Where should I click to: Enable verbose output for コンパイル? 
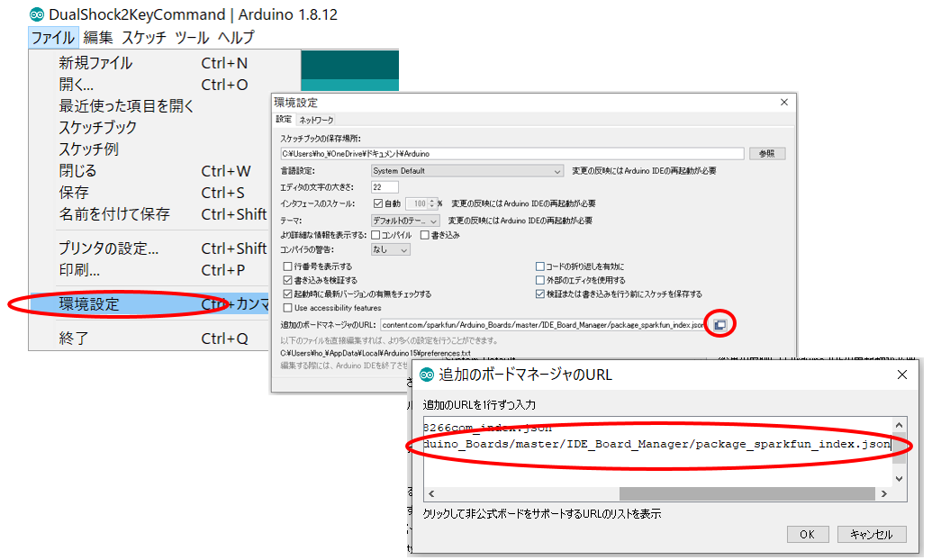pos(376,235)
